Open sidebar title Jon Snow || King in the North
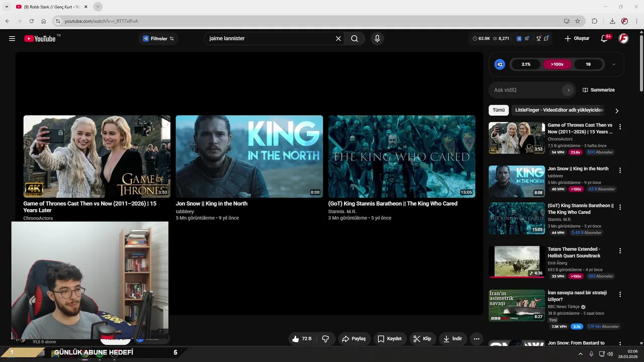 tap(578, 169)
